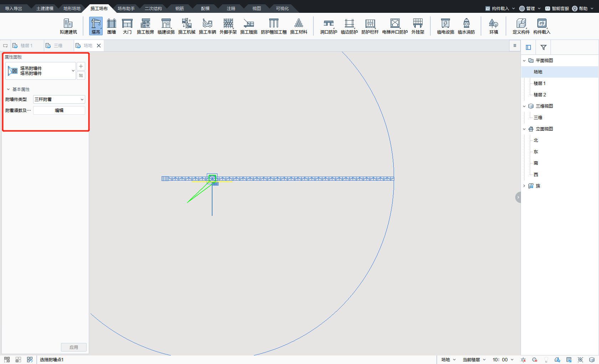Open the 10:00 time dropdown
The height and width of the screenshot is (364, 599).
[503, 360]
